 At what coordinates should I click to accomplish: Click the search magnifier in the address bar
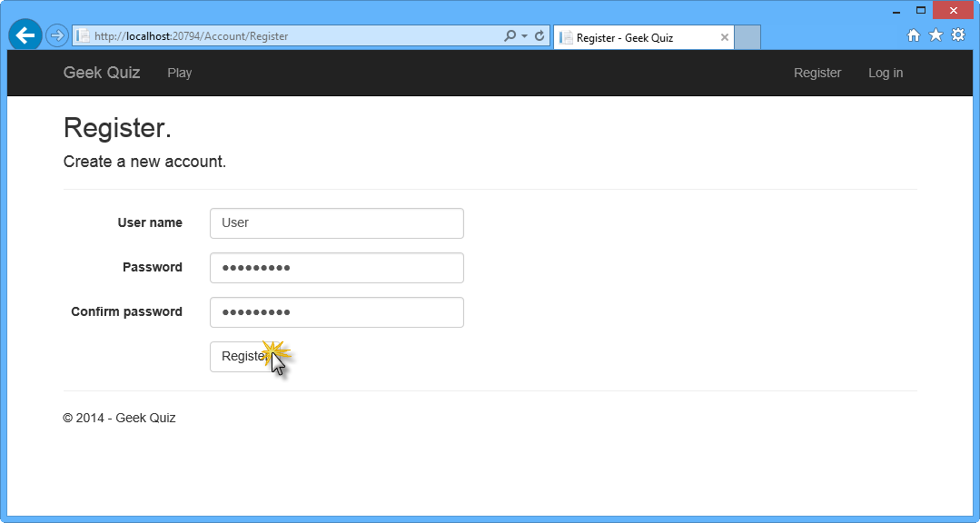(509, 36)
